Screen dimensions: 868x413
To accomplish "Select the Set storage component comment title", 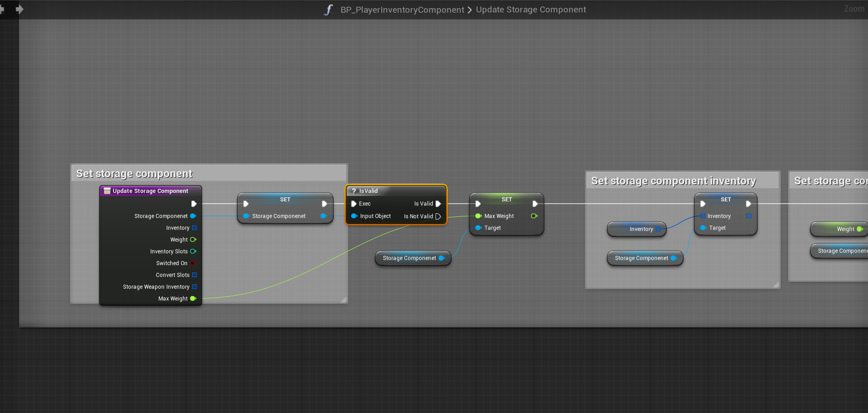I will tap(134, 174).
